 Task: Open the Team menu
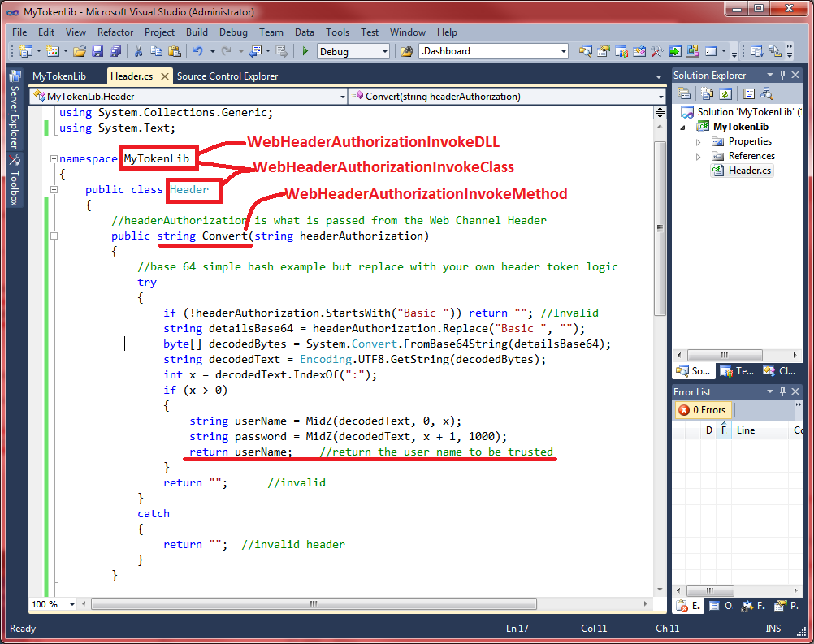[x=271, y=32]
